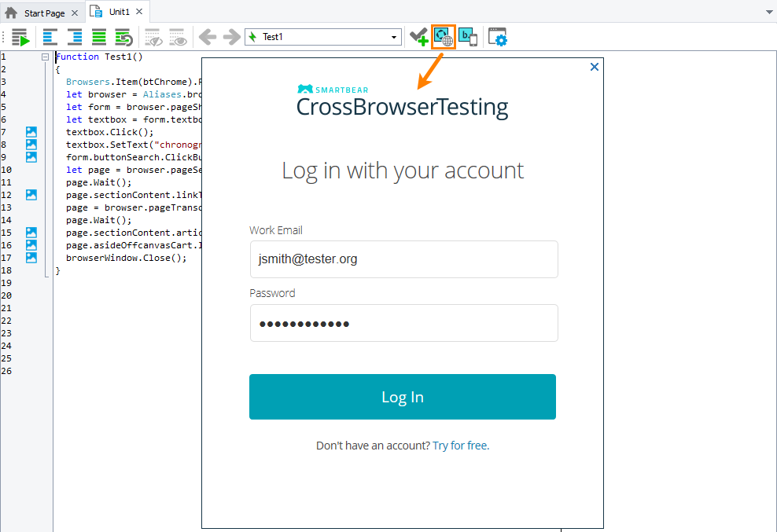Screen dimensions: 777x532
Task: Click the mobile device browser icon
Action: point(468,37)
